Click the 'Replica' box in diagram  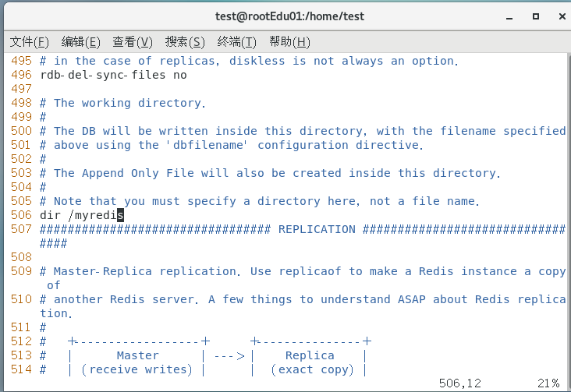[310, 355]
